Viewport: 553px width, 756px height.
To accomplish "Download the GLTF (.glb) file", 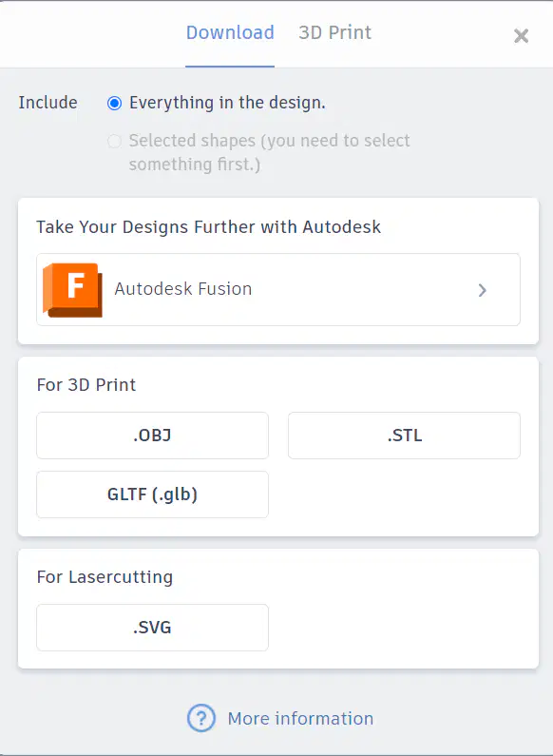I will (x=152, y=494).
